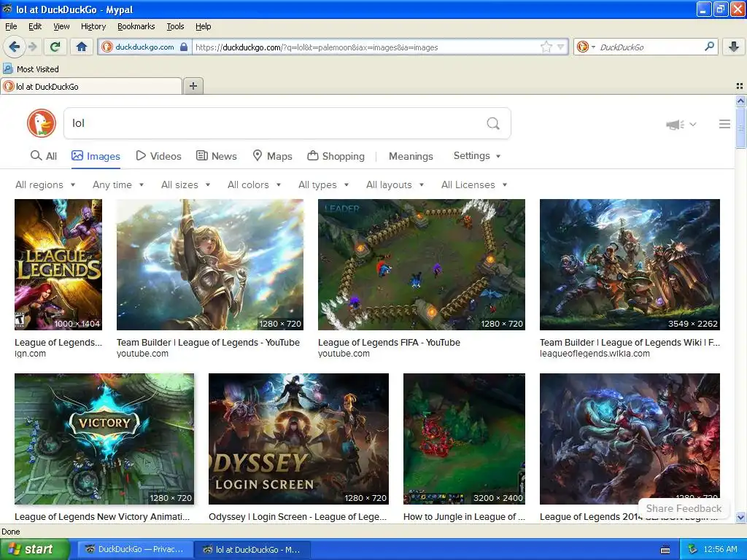The width and height of the screenshot is (747, 560).
Task: Open a new tab with the plus button
Action: (x=193, y=86)
